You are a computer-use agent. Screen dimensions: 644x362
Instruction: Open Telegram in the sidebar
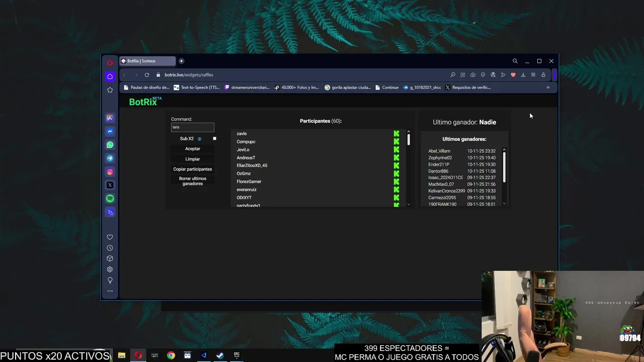[x=110, y=158]
